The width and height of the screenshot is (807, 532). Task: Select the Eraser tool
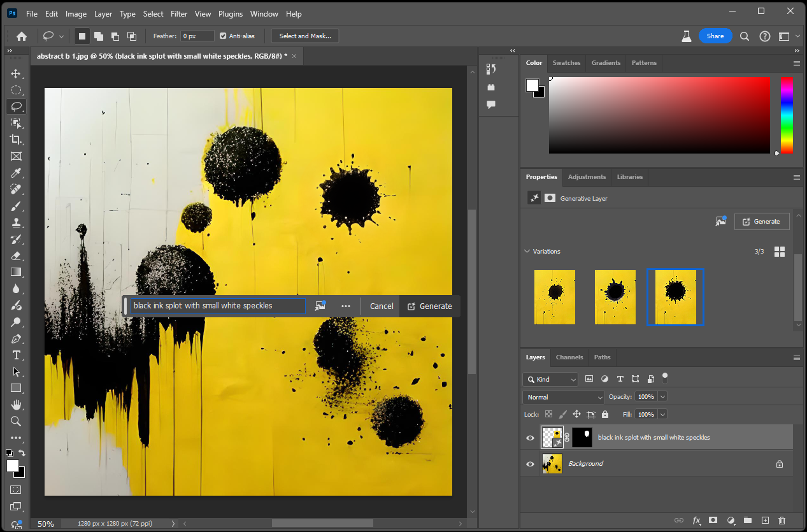(16, 255)
